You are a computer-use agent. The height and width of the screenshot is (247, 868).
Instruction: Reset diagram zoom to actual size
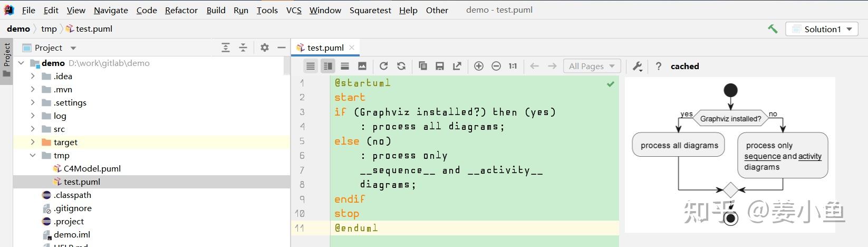[x=513, y=66]
